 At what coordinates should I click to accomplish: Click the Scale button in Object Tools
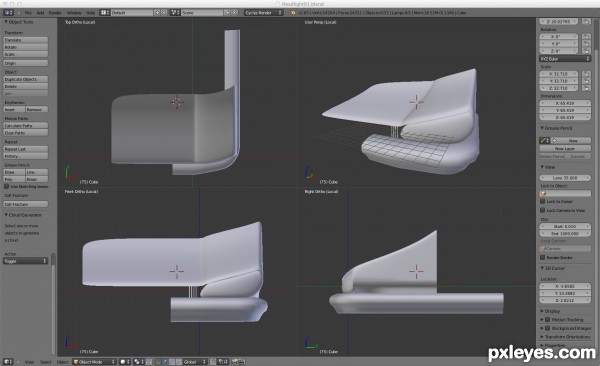26,54
